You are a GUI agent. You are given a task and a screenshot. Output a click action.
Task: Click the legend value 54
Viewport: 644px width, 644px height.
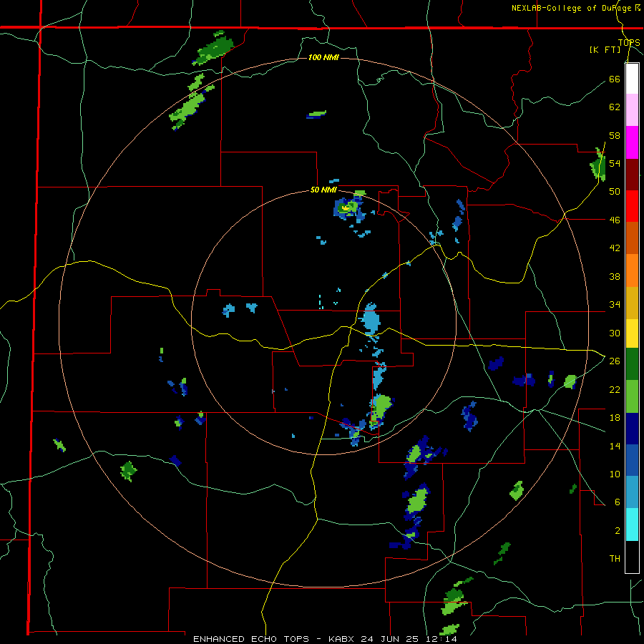pyautogui.click(x=615, y=163)
